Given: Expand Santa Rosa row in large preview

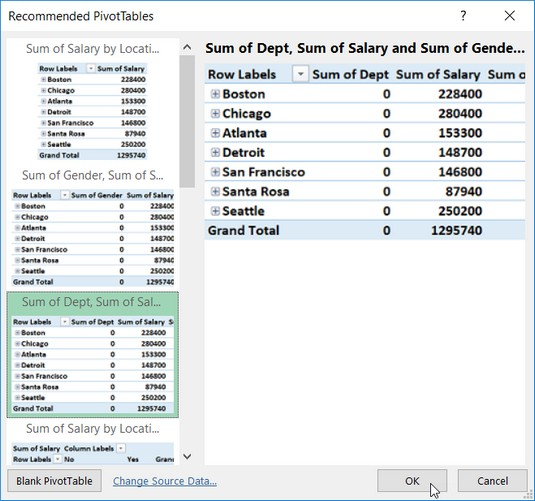Looking at the screenshot, I should click(215, 191).
